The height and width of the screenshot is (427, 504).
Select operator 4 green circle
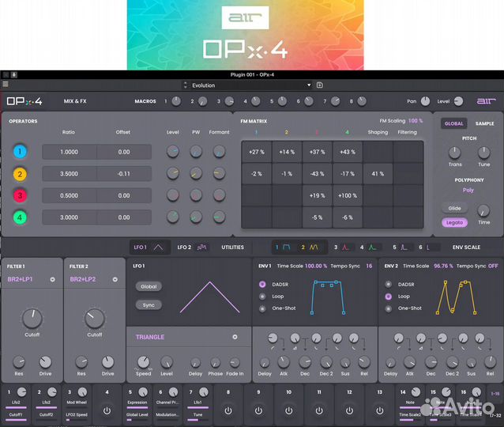point(20,217)
